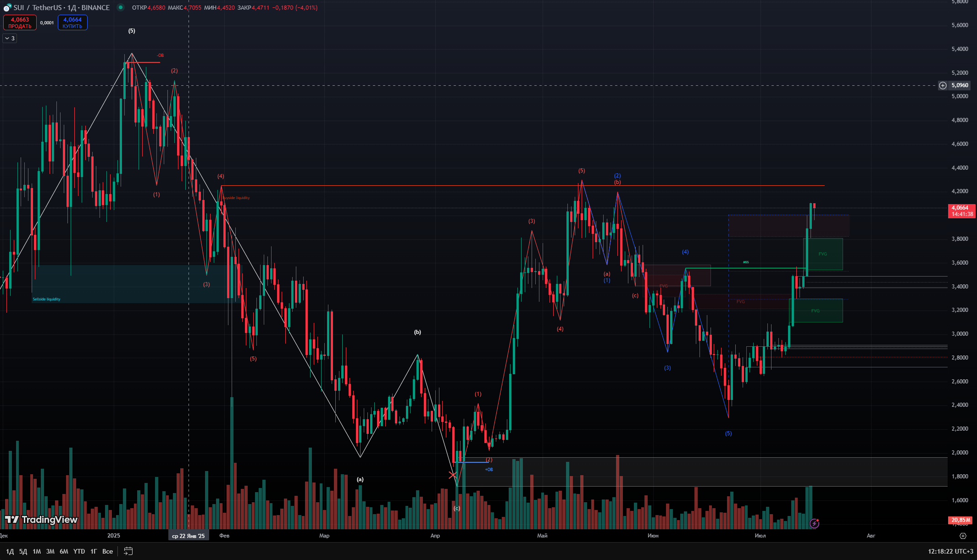Click the Фев label on the time axis

[x=224, y=536]
